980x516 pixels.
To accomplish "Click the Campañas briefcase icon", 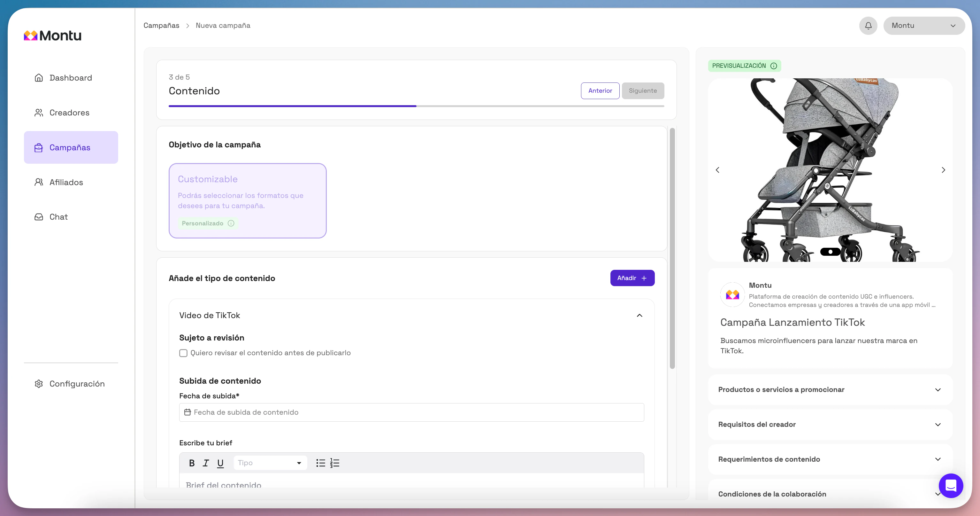I will pos(39,148).
